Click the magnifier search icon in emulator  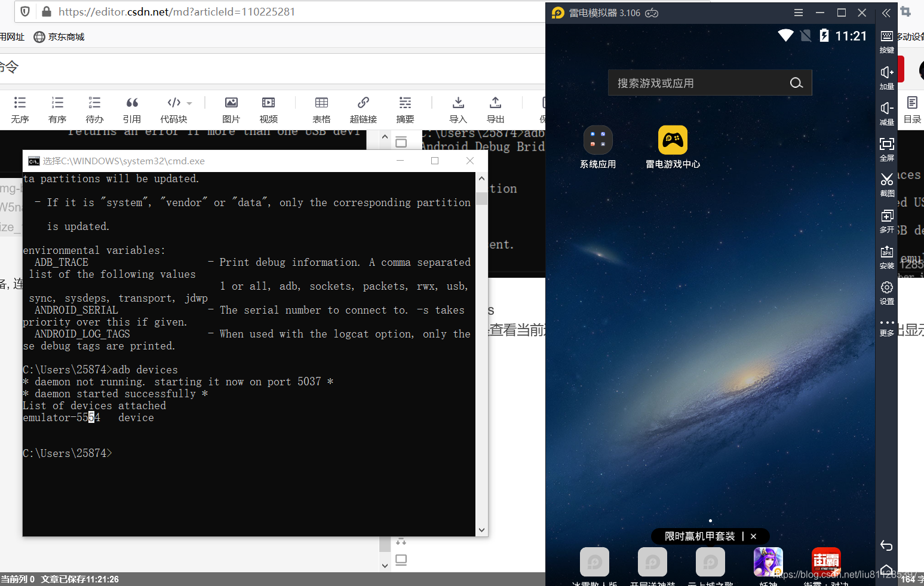pos(796,83)
